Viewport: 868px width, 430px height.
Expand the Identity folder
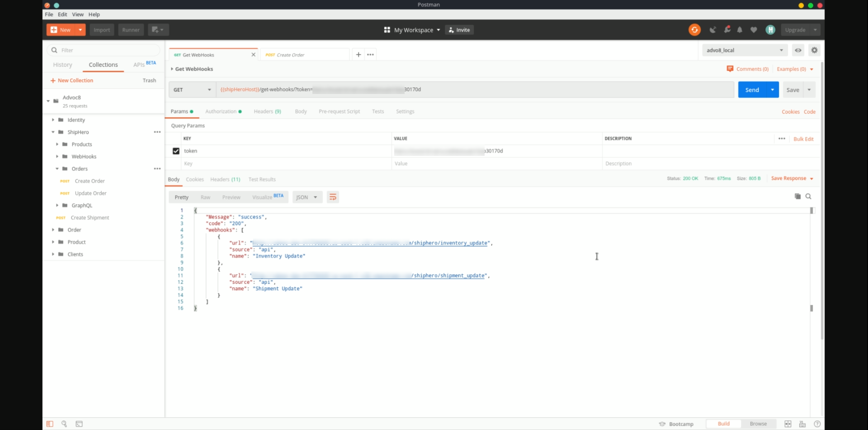click(53, 120)
